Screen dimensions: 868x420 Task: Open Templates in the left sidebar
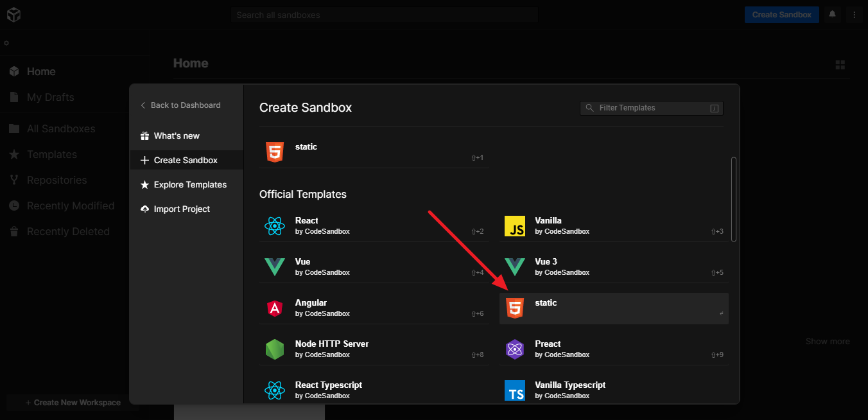click(52, 154)
